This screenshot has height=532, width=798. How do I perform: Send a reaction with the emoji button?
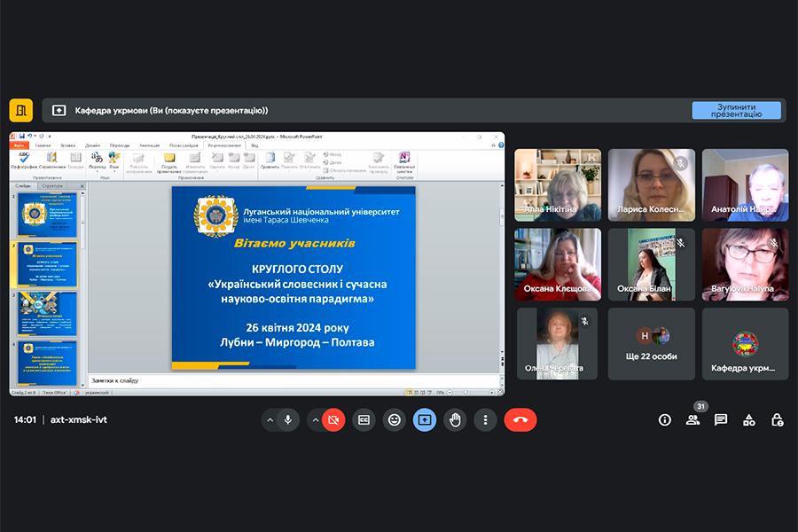click(x=395, y=420)
